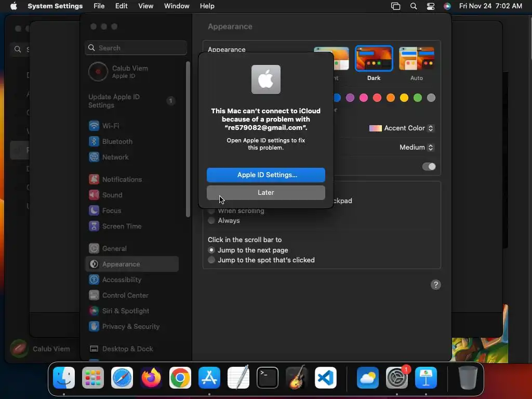Open the Help menu
The height and width of the screenshot is (399, 532).
tap(207, 6)
